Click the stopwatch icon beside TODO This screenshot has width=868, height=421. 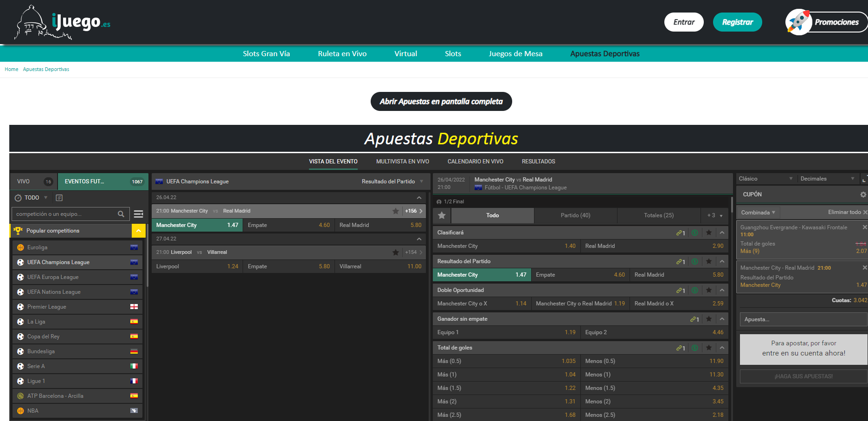18,198
